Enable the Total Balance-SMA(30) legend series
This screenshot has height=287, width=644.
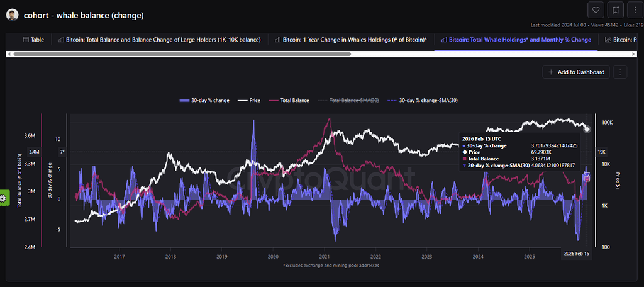click(x=349, y=100)
